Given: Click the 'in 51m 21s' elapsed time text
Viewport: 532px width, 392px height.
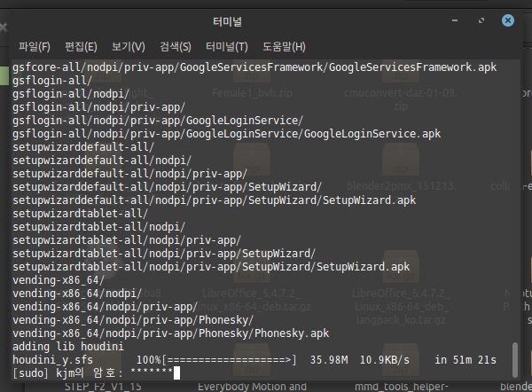Looking at the screenshot, I should 465,360.
